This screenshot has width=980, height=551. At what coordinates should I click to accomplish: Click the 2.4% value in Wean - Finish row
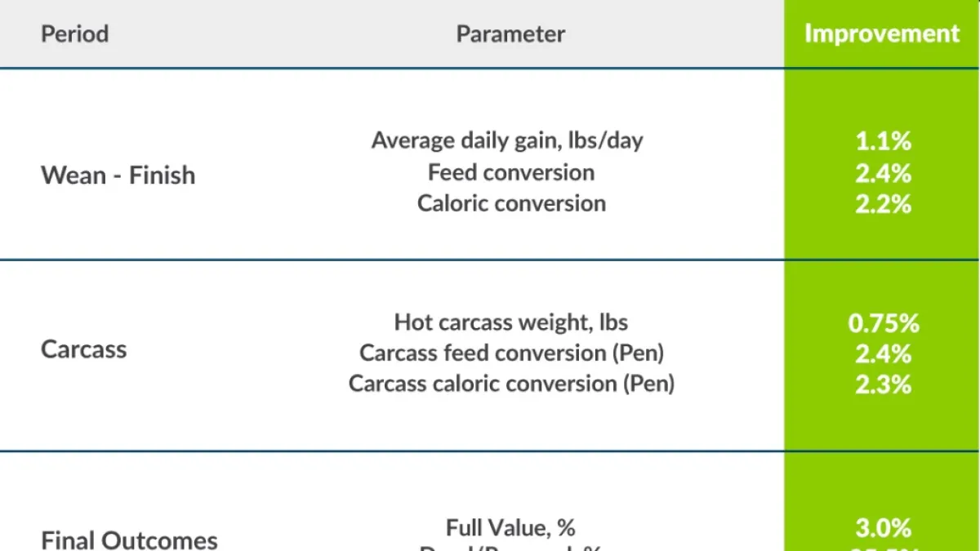(x=883, y=173)
